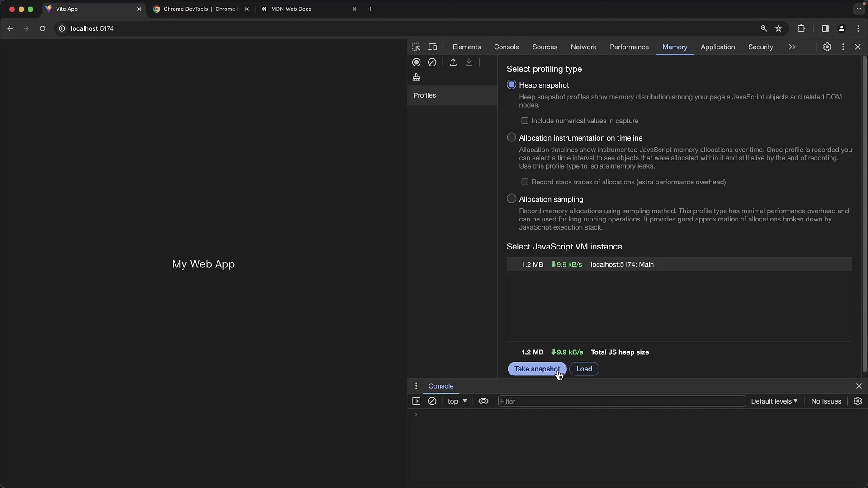Viewport: 868px width, 488px height.
Task: Close the MDN Web Docs browser tab
Action: point(354,9)
